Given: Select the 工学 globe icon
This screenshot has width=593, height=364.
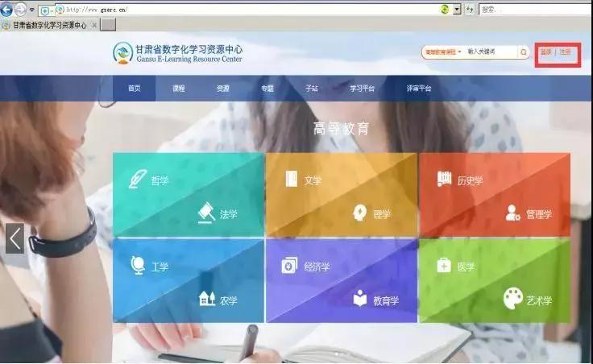Looking at the screenshot, I should point(137,265).
